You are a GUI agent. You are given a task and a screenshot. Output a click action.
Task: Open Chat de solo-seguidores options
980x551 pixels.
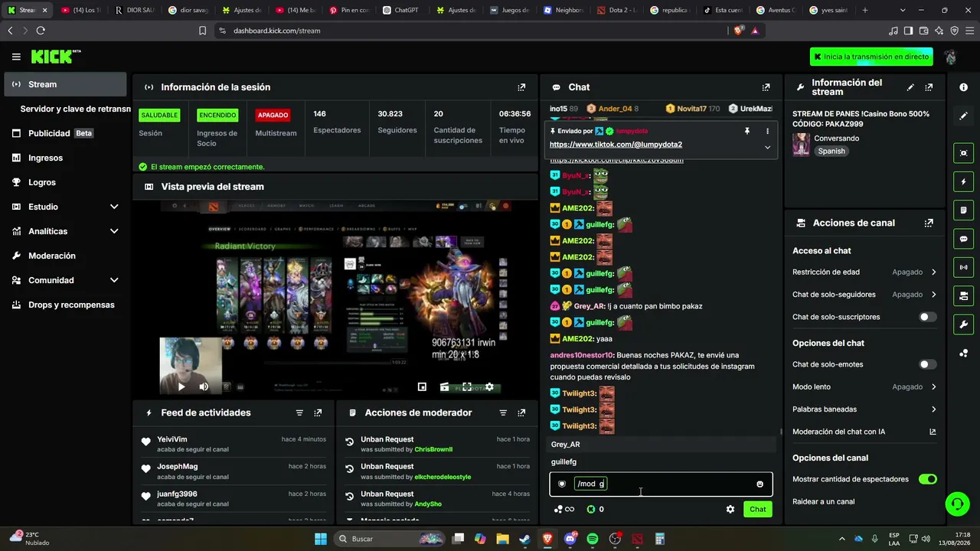click(x=864, y=295)
